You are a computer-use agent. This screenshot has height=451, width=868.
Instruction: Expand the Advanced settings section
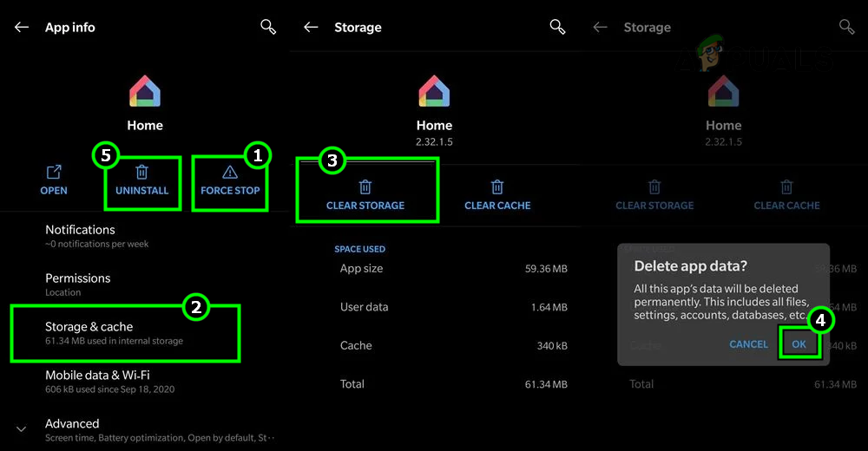[x=22, y=428]
